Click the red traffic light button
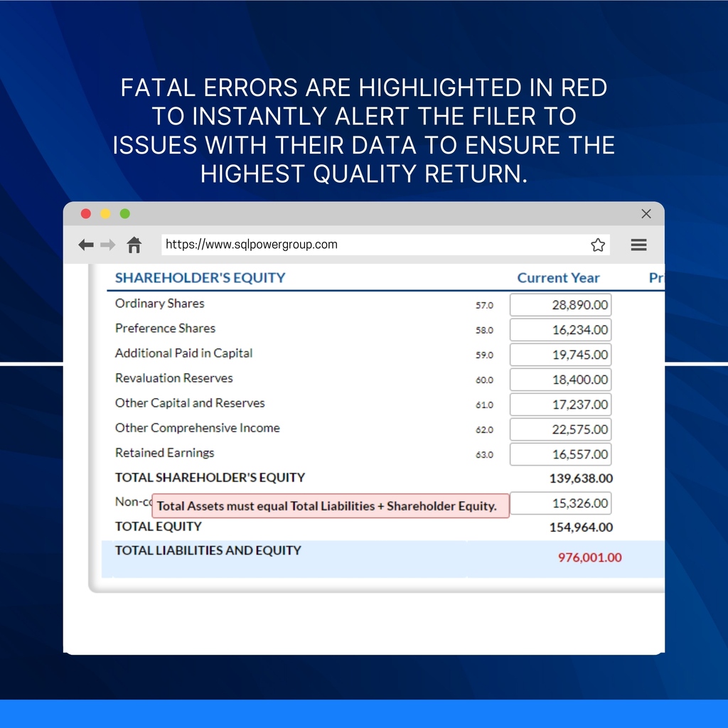728x728 pixels. [x=86, y=213]
